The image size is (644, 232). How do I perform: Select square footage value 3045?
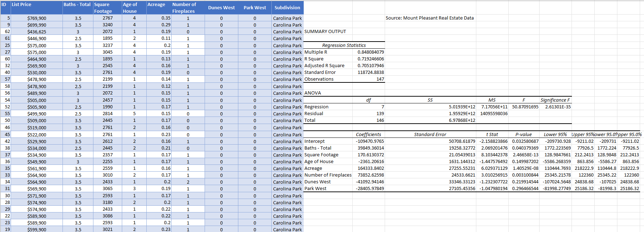pos(108,52)
